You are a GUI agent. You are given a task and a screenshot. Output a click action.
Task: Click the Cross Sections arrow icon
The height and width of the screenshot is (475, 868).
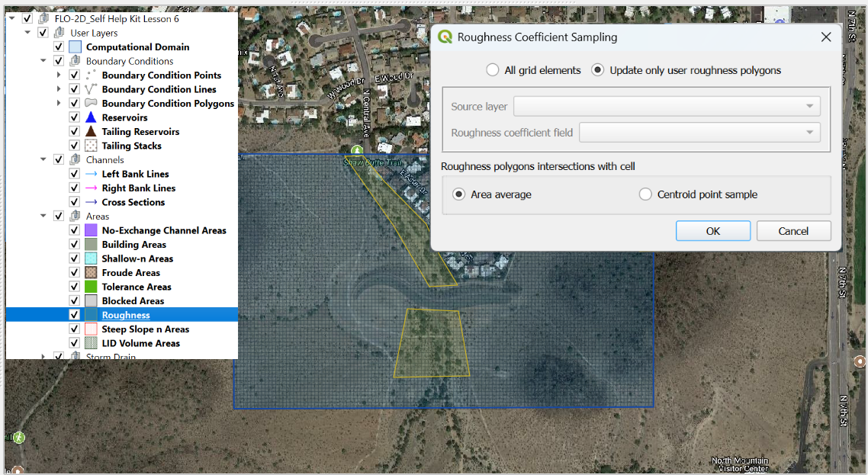tap(91, 202)
